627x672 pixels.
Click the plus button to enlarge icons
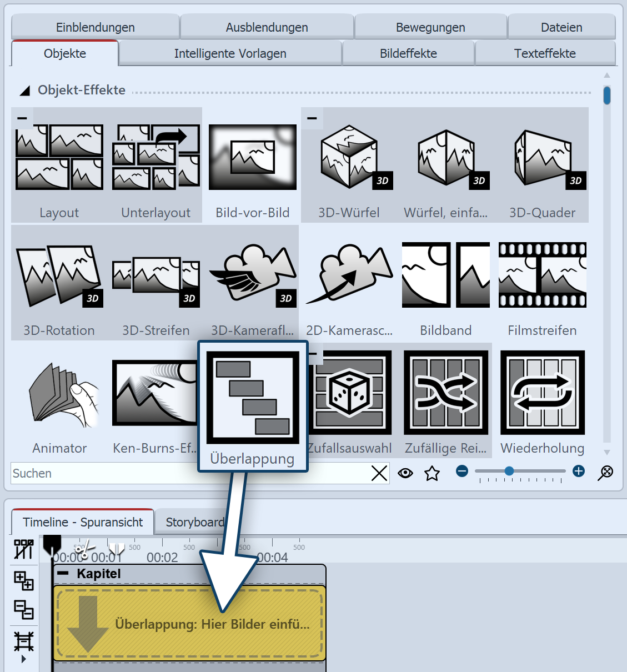[x=579, y=471]
